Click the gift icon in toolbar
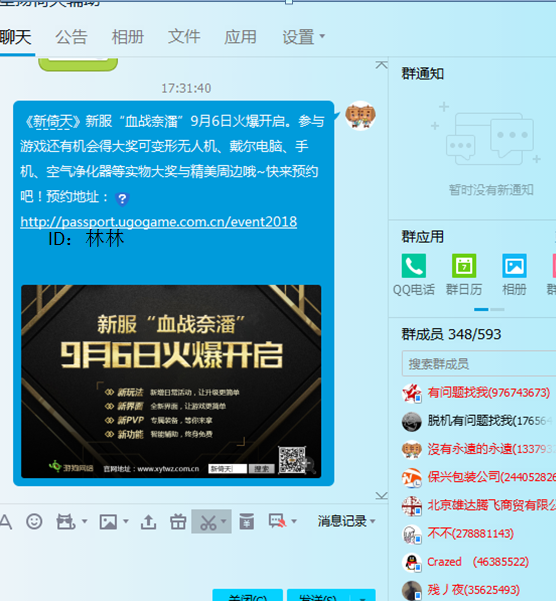 tap(178, 522)
